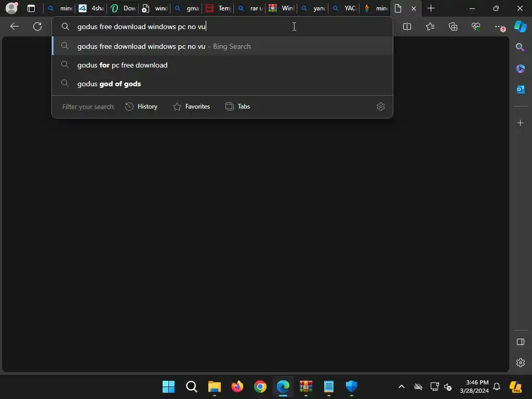Screen dimensions: 532x399
Task: Reload the page with refresh icon
Action: coord(37,26)
